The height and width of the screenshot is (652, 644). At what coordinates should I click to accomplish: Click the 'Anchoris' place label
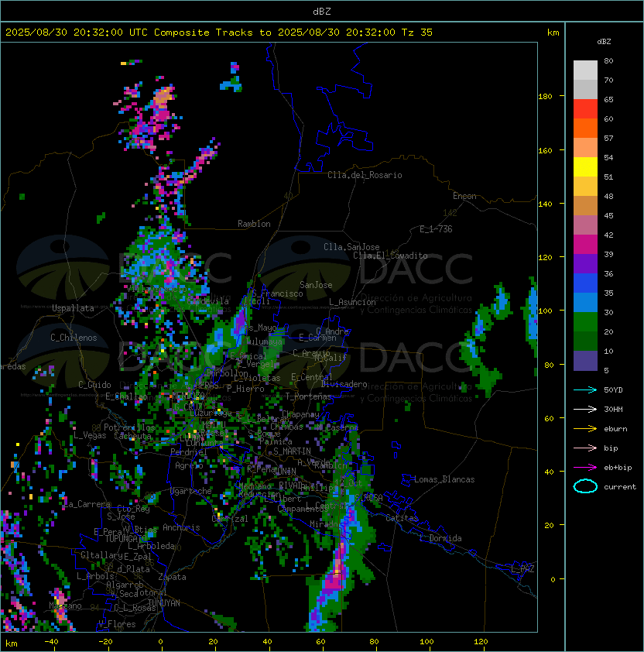pyautogui.click(x=181, y=527)
